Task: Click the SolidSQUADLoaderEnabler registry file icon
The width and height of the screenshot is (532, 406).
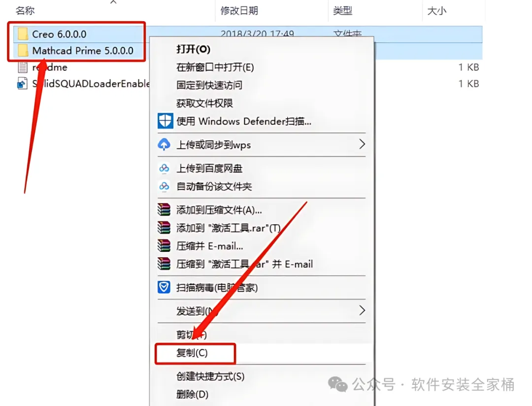Action: click(22, 83)
